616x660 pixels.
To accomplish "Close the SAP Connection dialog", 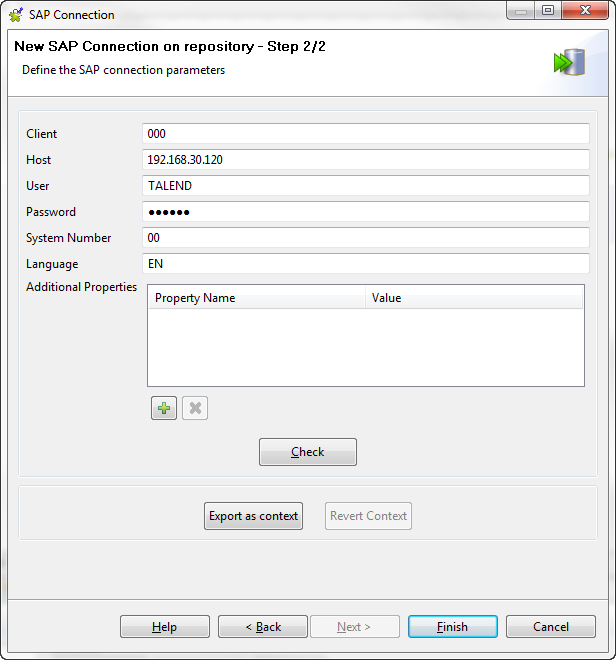I will [x=585, y=10].
